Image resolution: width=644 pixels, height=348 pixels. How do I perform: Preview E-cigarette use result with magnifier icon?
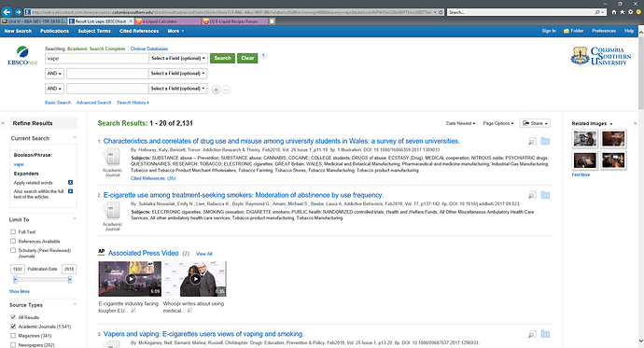[x=532, y=195]
